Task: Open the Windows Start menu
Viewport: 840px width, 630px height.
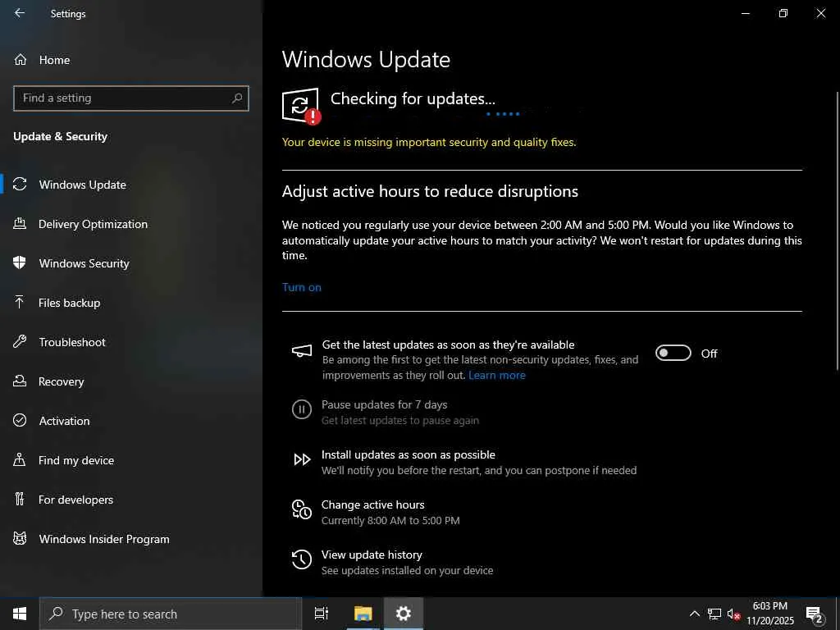Action: pyautogui.click(x=20, y=614)
